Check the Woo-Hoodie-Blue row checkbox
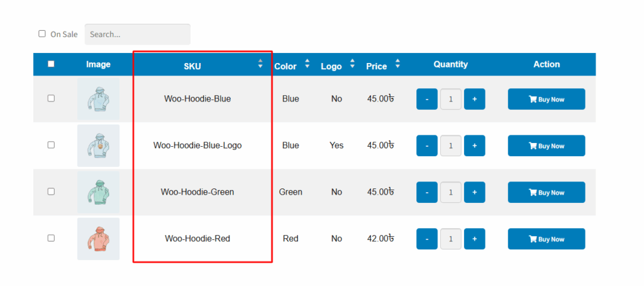This screenshot has height=286, width=644. click(51, 98)
